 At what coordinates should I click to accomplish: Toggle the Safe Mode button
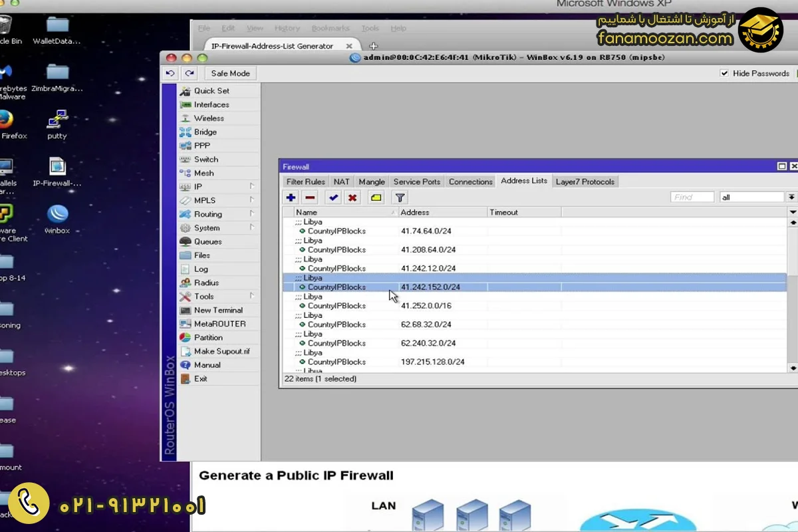230,73
